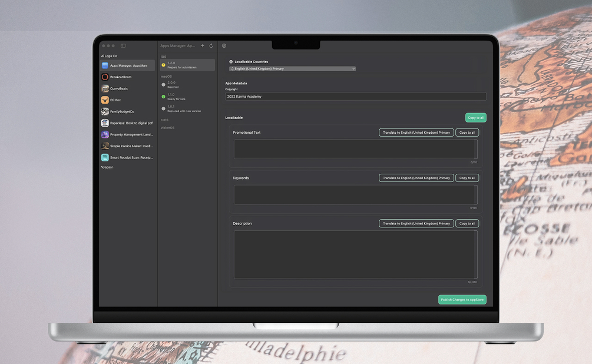Click the EQ Poc orange app icon

point(105,100)
